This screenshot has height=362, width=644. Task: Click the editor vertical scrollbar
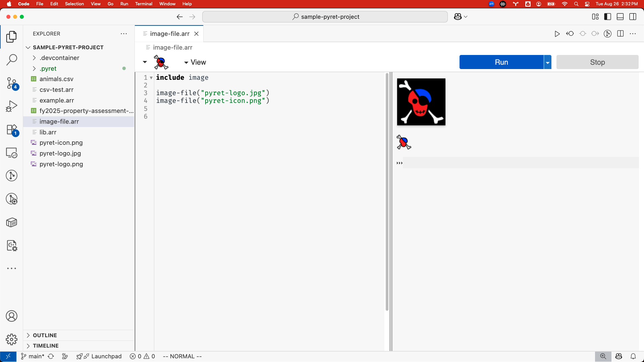[x=387, y=191]
